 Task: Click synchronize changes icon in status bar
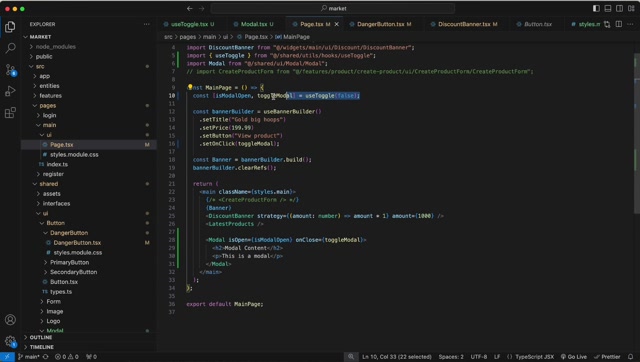point(45,357)
